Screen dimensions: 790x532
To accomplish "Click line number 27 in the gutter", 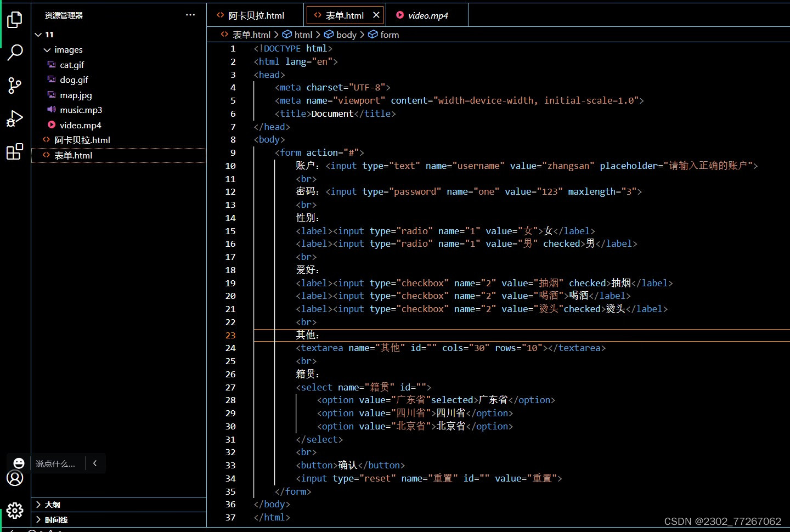I will (x=230, y=387).
